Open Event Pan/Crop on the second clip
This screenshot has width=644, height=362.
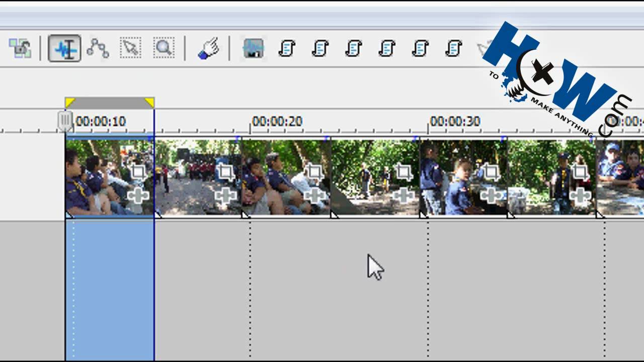click(x=226, y=172)
